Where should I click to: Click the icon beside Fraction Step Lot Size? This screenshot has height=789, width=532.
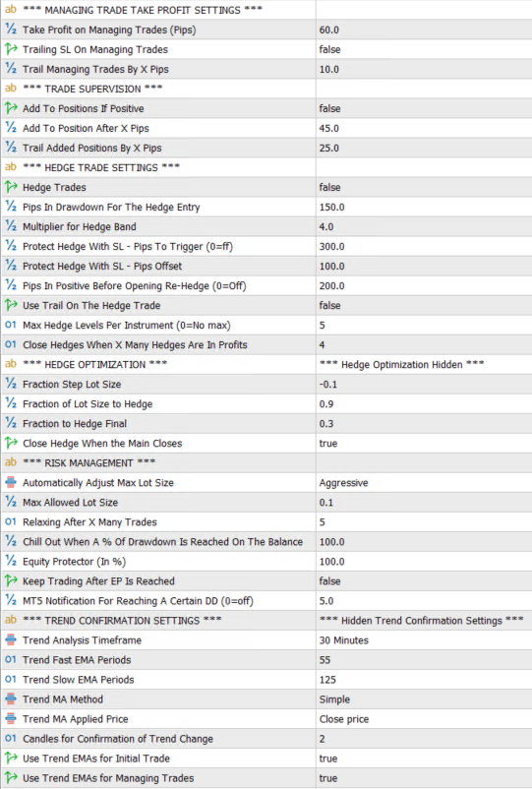(11, 384)
